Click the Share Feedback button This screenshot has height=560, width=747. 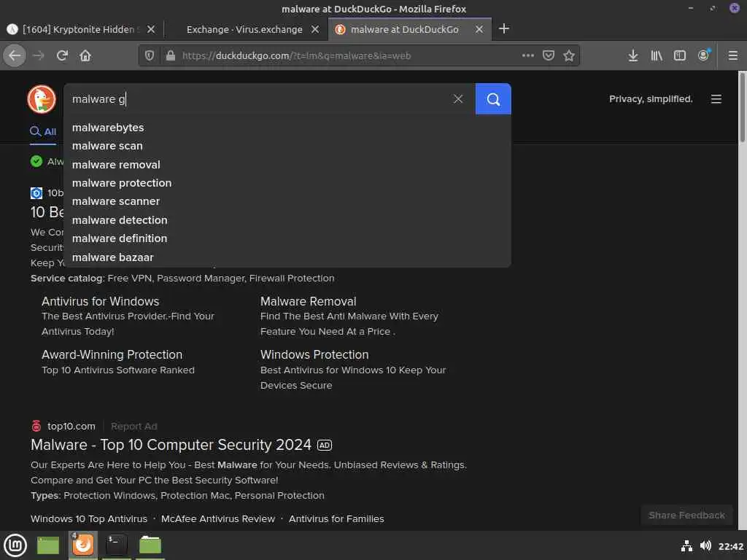click(686, 516)
